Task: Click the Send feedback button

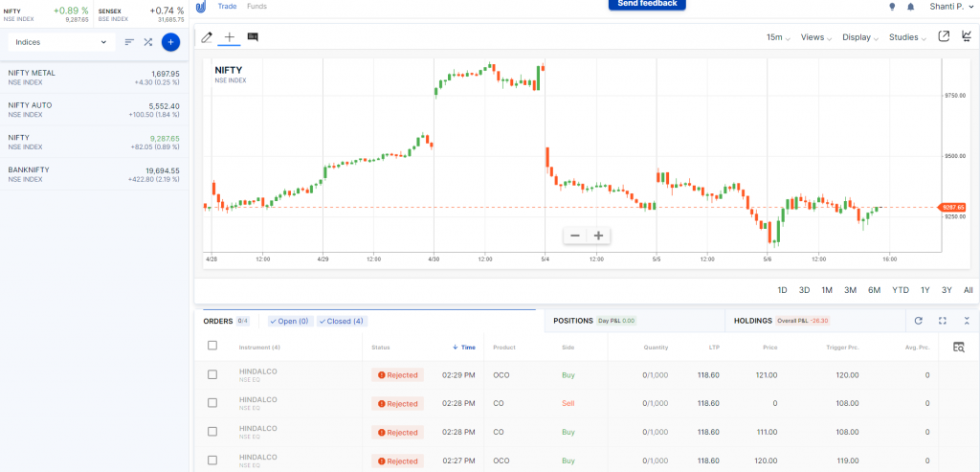Action: click(x=647, y=4)
